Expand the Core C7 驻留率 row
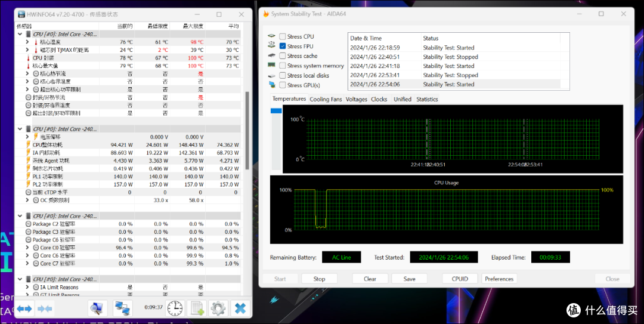The height and width of the screenshot is (324, 644). click(27, 264)
